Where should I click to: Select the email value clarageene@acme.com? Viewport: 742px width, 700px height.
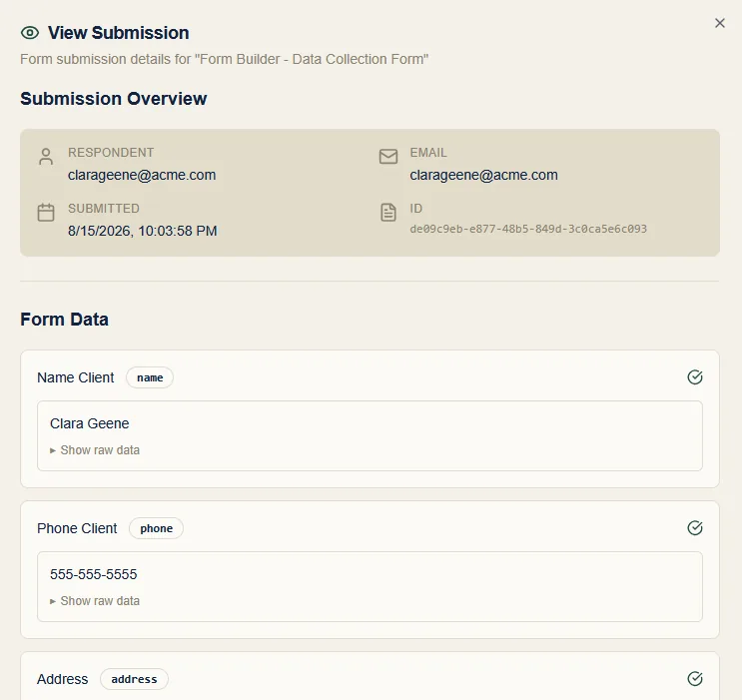pos(483,175)
